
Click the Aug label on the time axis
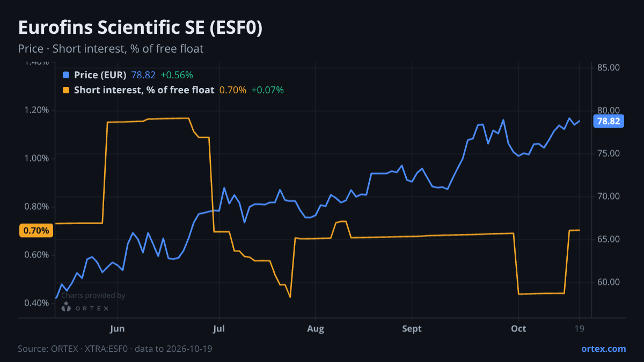pyautogui.click(x=316, y=329)
